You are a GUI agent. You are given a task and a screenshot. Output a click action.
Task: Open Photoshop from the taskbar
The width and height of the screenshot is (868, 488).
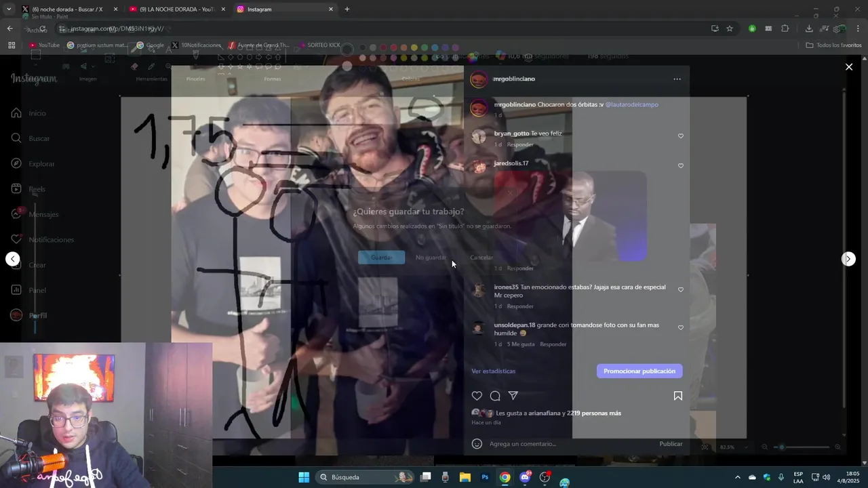(x=485, y=477)
